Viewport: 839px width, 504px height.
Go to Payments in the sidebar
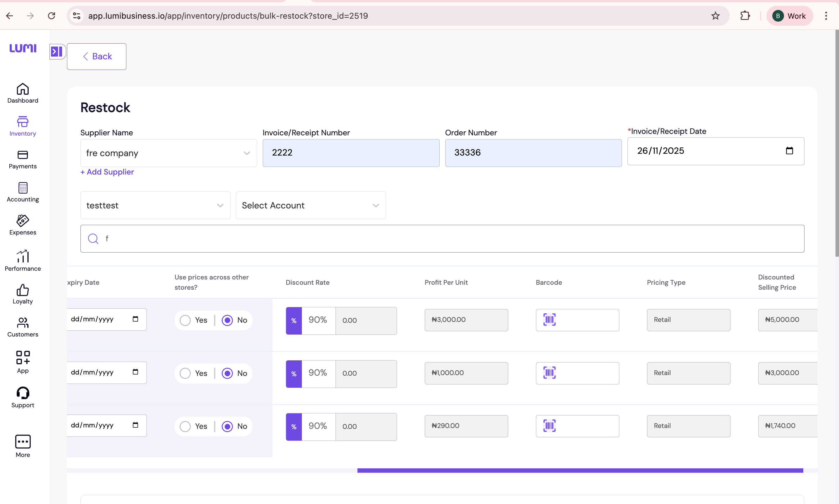click(x=23, y=159)
